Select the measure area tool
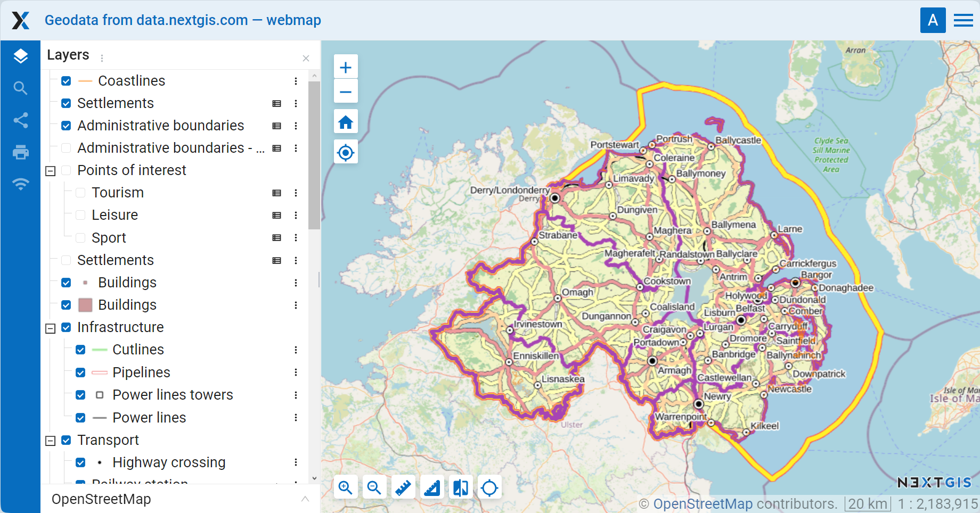 tap(432, 487)
